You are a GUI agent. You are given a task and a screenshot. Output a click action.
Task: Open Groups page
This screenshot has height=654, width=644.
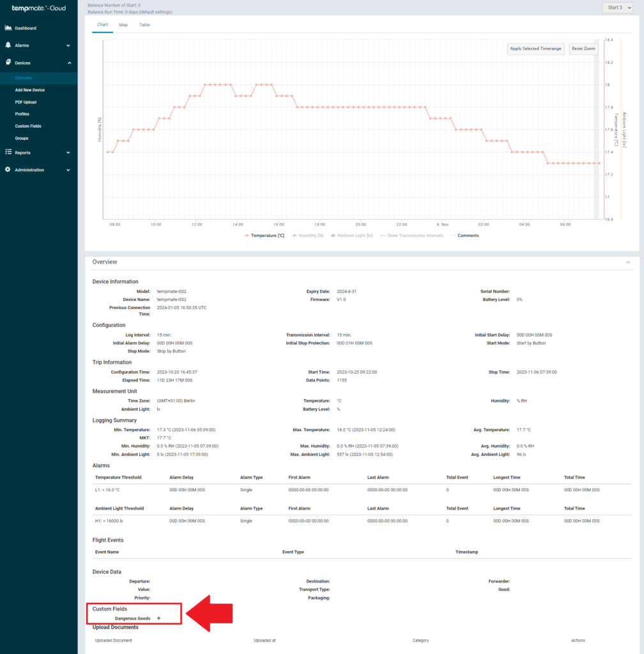[x=22, y=138]
